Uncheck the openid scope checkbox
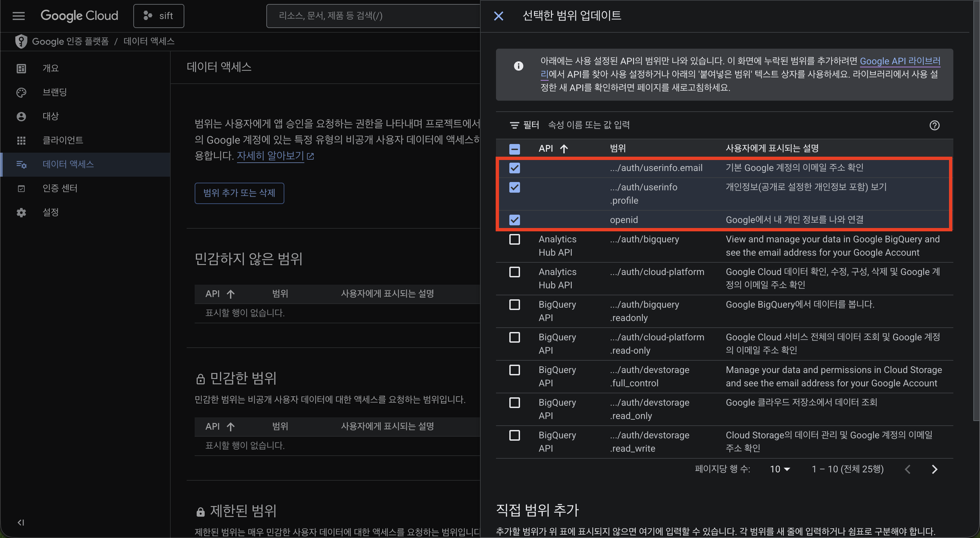This screenshot has width=980, height=538. coord(514,220)
